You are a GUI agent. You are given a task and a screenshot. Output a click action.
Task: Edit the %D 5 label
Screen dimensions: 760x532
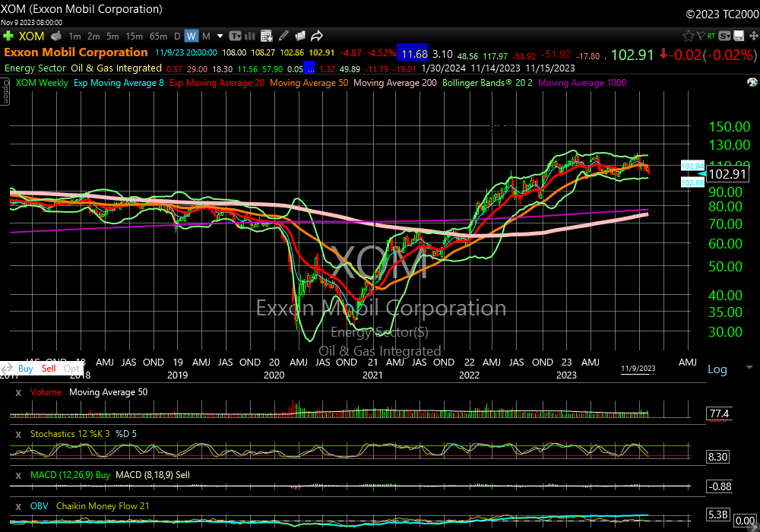point(126,434)
